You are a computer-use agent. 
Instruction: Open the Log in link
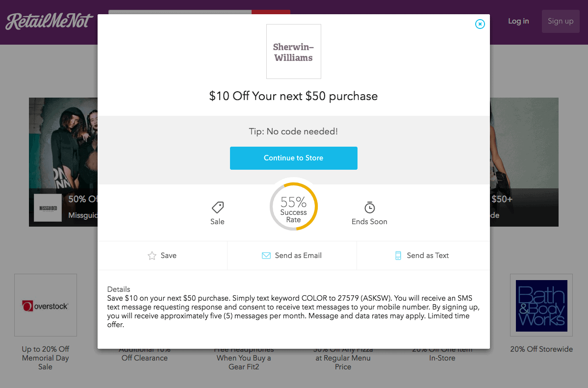518,21
